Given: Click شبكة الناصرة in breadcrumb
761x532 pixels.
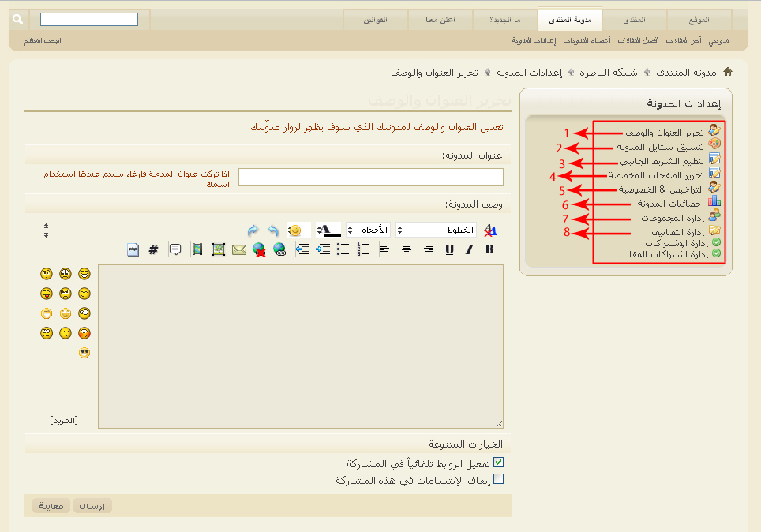Looking at the screenshot, I should (x=608, y=73).
